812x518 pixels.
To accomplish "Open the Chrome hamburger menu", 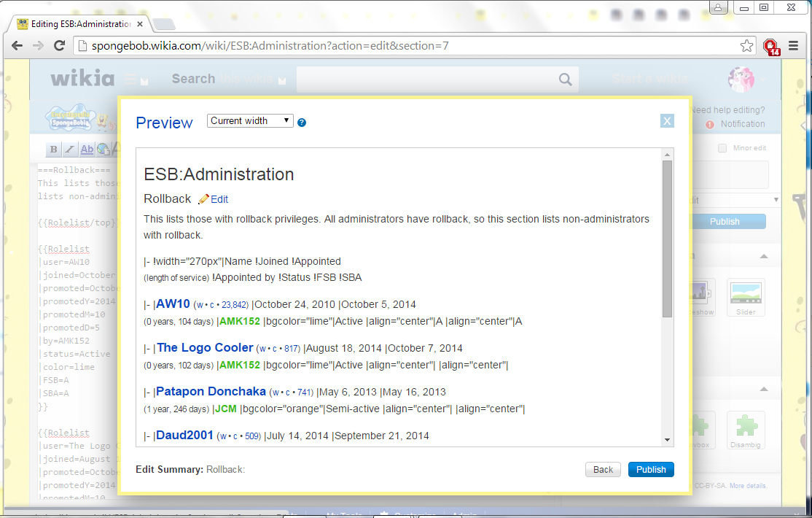I will point(793,46).
